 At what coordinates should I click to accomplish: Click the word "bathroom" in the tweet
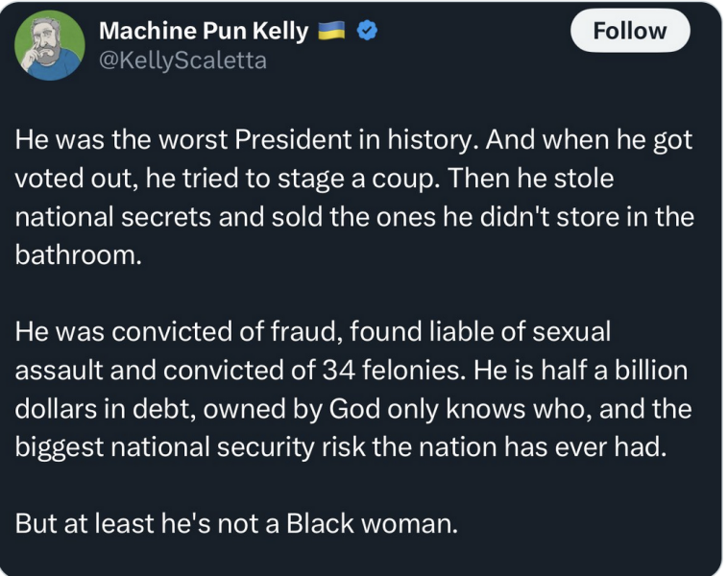pyautogui.click(x=77, y=255)
